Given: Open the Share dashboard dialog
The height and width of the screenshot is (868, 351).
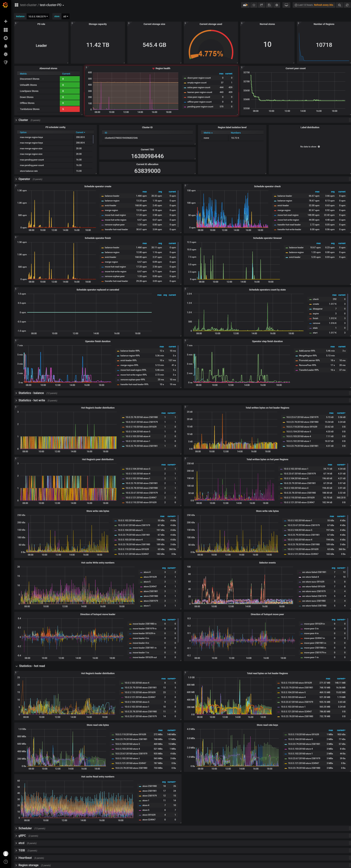Looking at the screenshot, I should tap(261, 5).
